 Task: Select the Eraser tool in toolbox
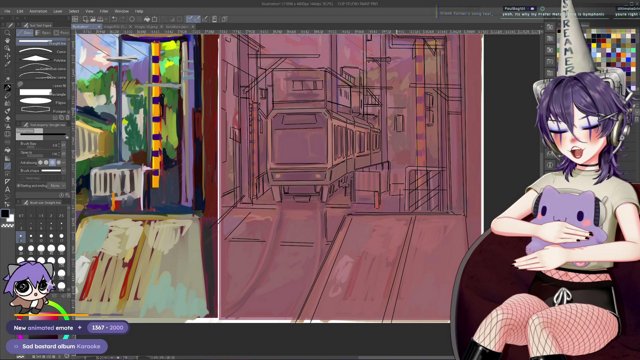coord(7,119)
